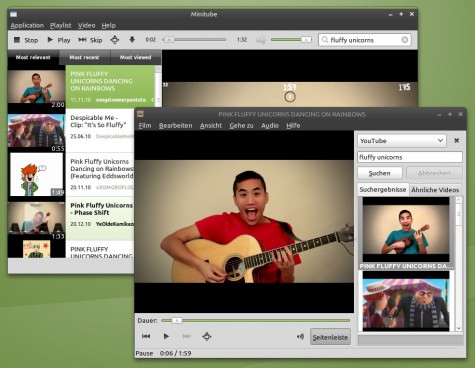Viewport: 475px width, 368px height.
Task: Click the Minitube window menu icon
Action: tap(14, 14)
